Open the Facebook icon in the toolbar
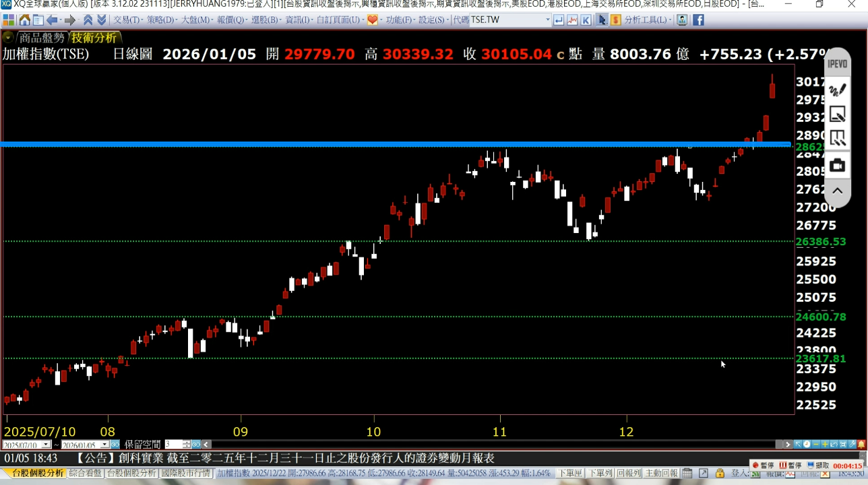This screenshot has height=485, width=868. click(x=698, y=20)
